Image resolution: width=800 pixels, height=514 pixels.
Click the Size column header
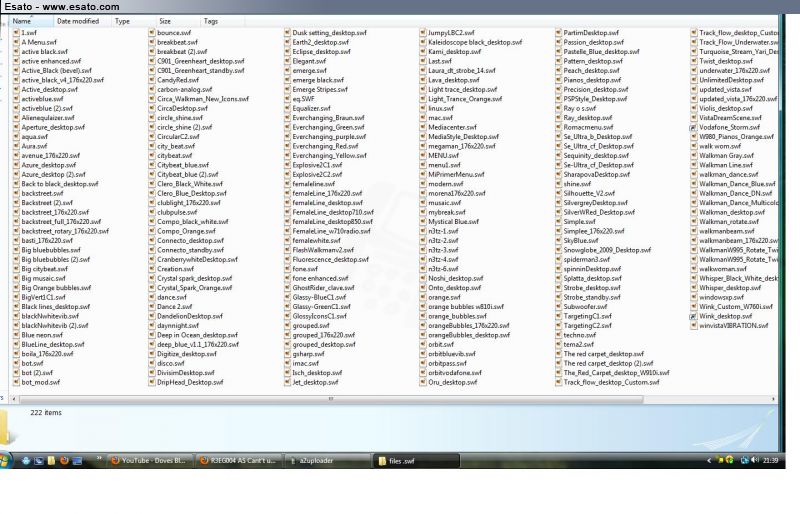click(x=165, y=20)
